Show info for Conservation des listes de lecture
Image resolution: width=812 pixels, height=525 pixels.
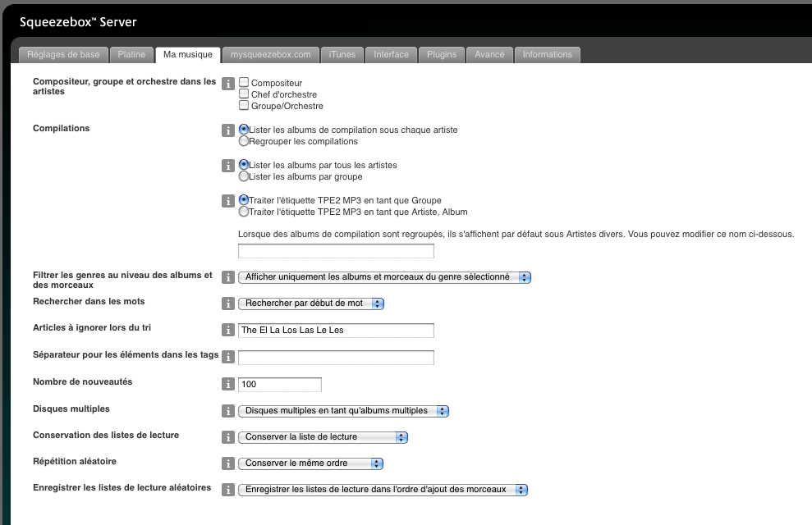[228, 437]
